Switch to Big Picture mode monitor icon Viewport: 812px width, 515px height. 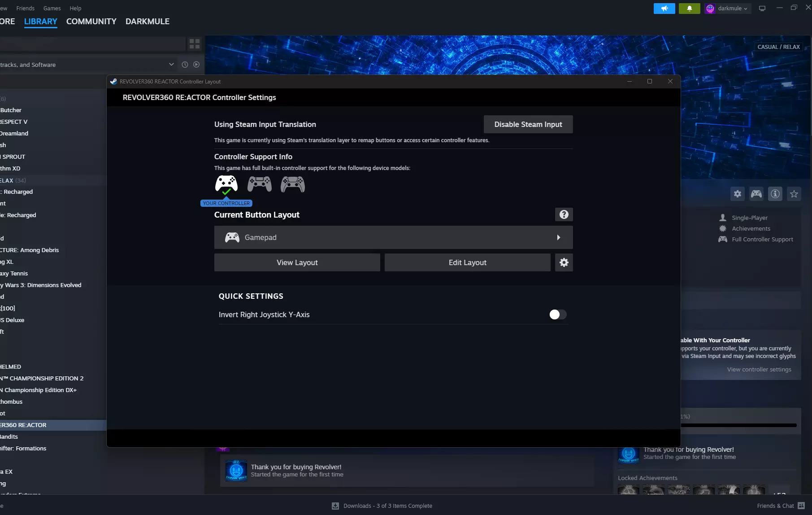click(762, 9)
